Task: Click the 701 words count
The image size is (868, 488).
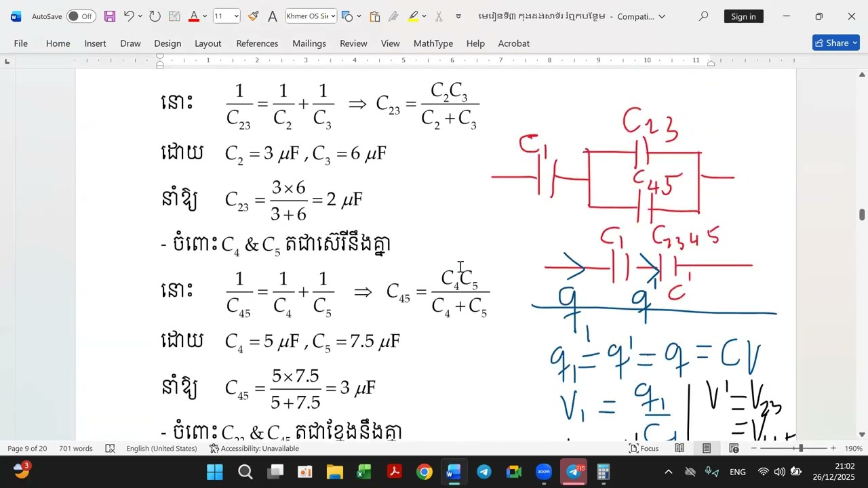Action: 76,448
